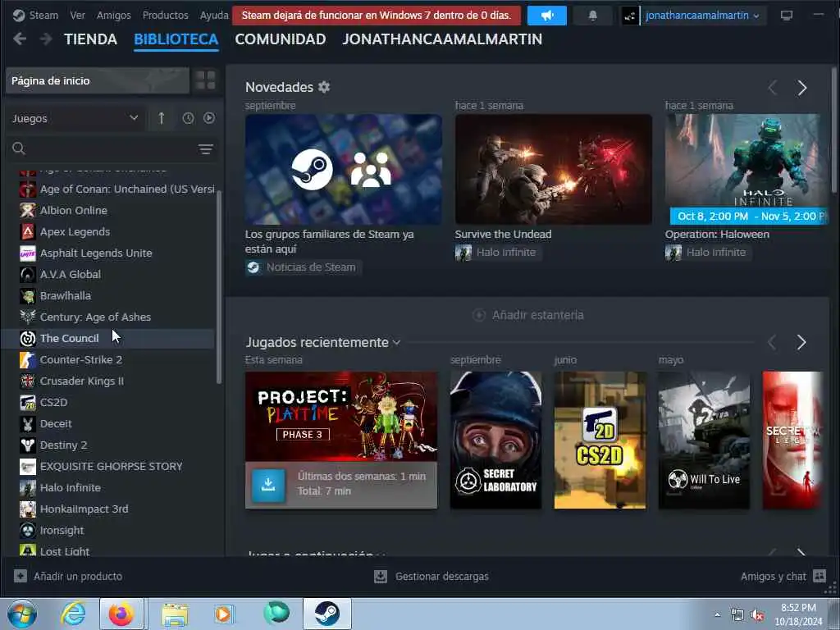Expand the Juegos filter dropdown
This screenshot has width=840, height=630.
pos(75,118)
